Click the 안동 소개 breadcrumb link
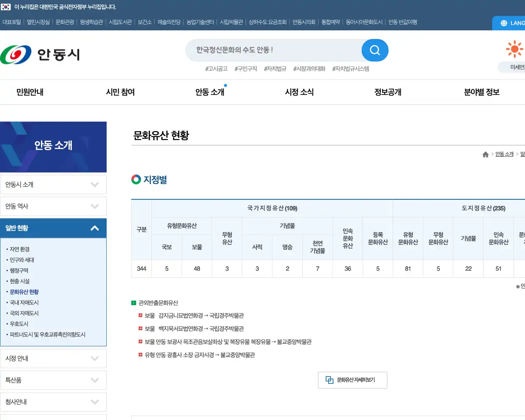525x420 pixels. click(x=504, y=154)
